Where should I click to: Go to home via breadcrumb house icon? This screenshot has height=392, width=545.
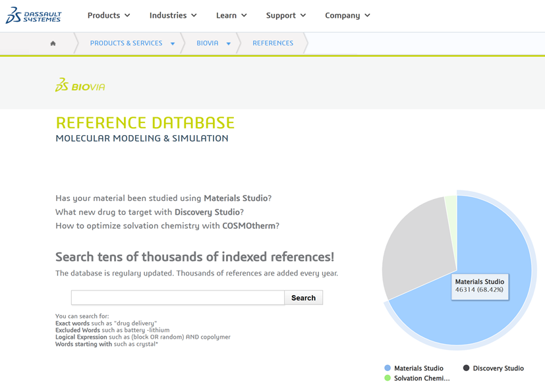click(53, 43)
